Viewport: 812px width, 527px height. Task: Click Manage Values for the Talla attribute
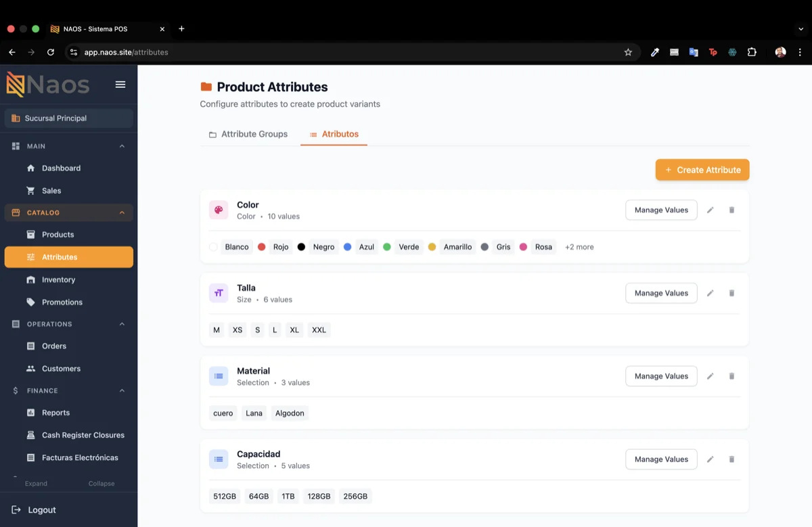point(661,293)
